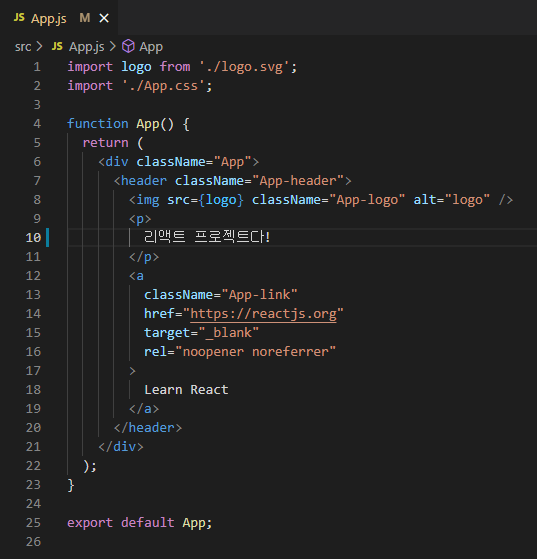Click the export default App statement

point(139,523)
